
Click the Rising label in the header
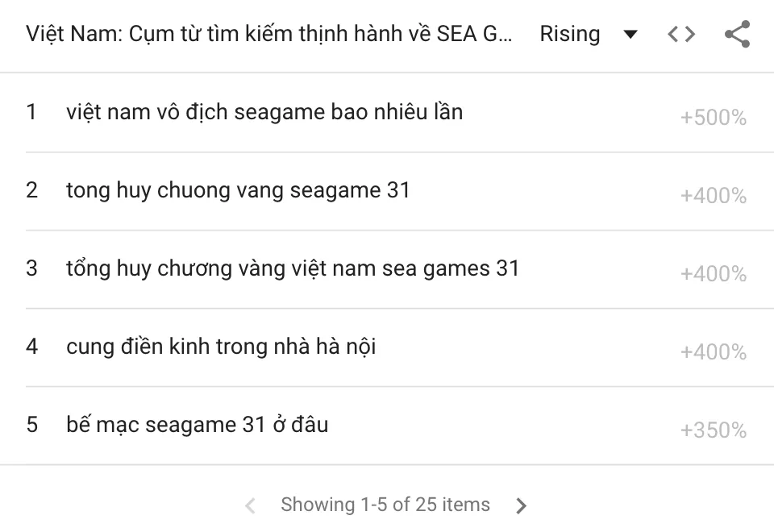[x=570, y=34]
